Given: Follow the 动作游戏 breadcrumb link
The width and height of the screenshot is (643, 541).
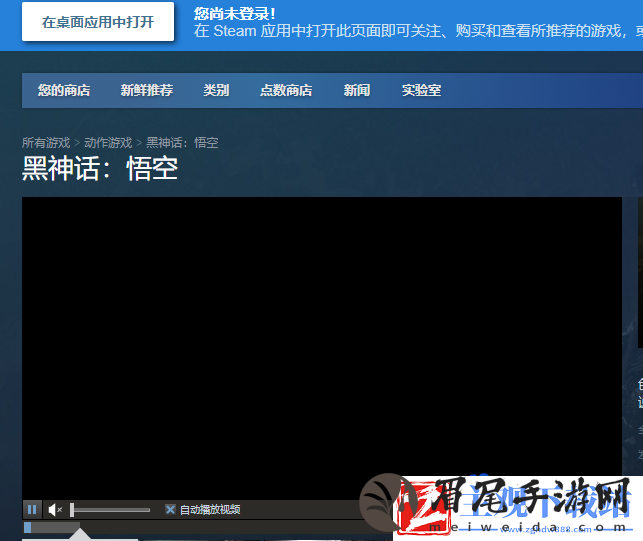Looking at the screenshot, I should tap(108, 143).
